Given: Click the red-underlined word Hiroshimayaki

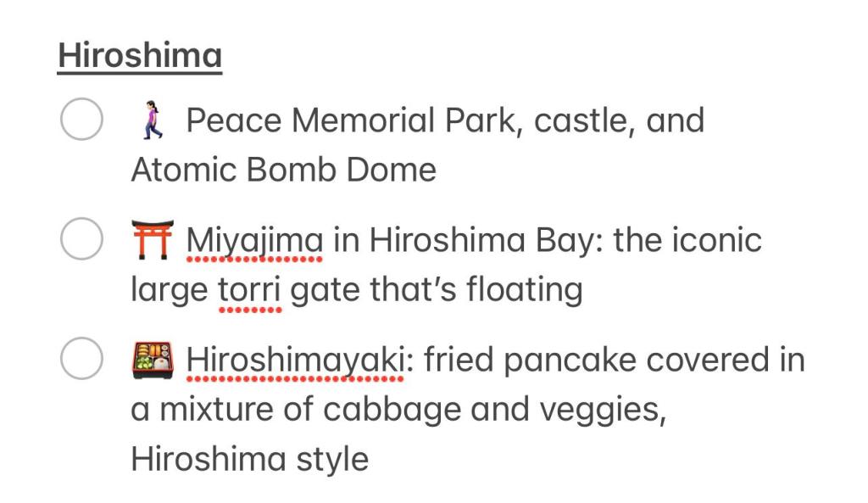Looking at the screenshot, I should (x=294, y=361).
